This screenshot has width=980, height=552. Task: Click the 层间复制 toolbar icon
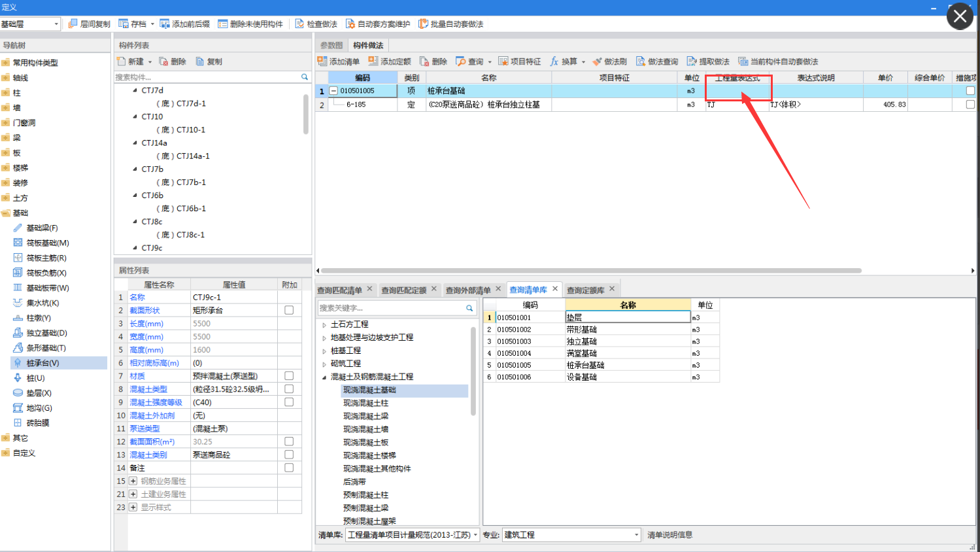73,24
